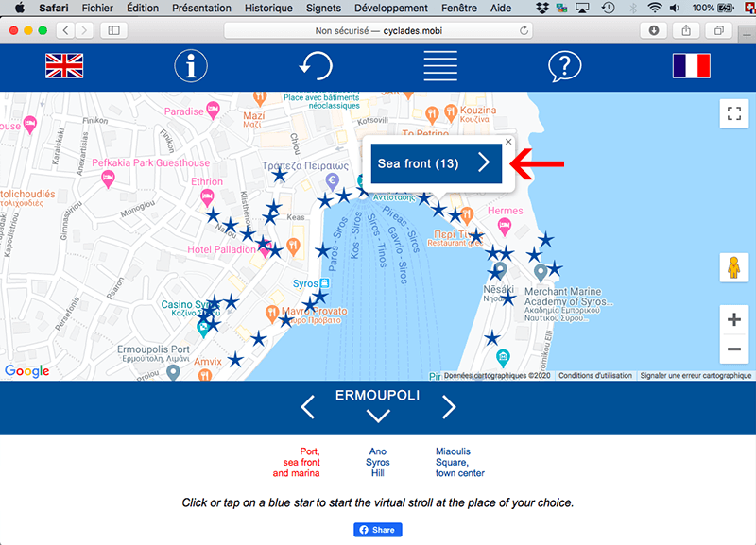Show all Safari tabs overview

point(718,31)
